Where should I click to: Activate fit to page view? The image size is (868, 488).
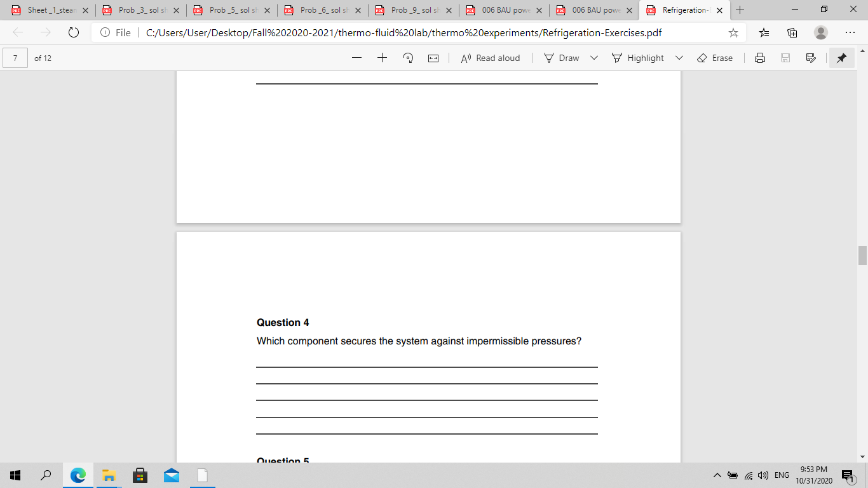coord(433,58)
